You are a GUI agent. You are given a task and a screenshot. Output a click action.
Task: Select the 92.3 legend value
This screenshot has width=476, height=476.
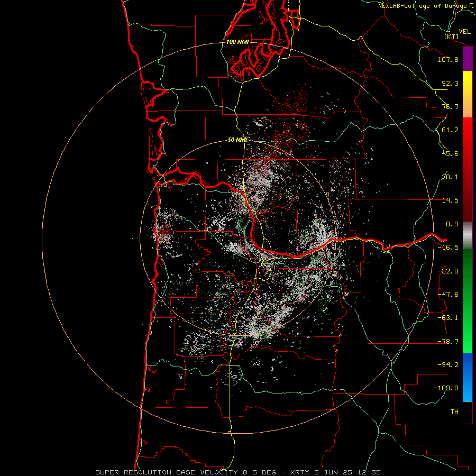(450, 83)
